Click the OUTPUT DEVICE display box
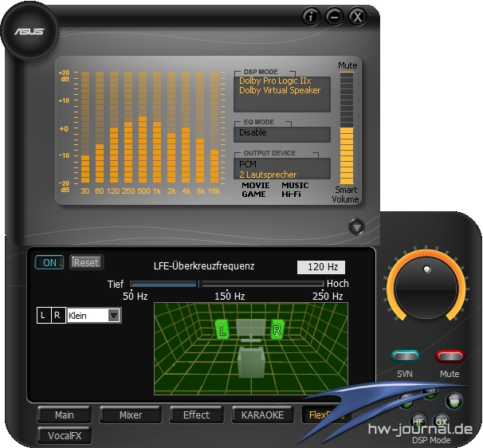Viewport: 483px width, 448px height. 282,168
